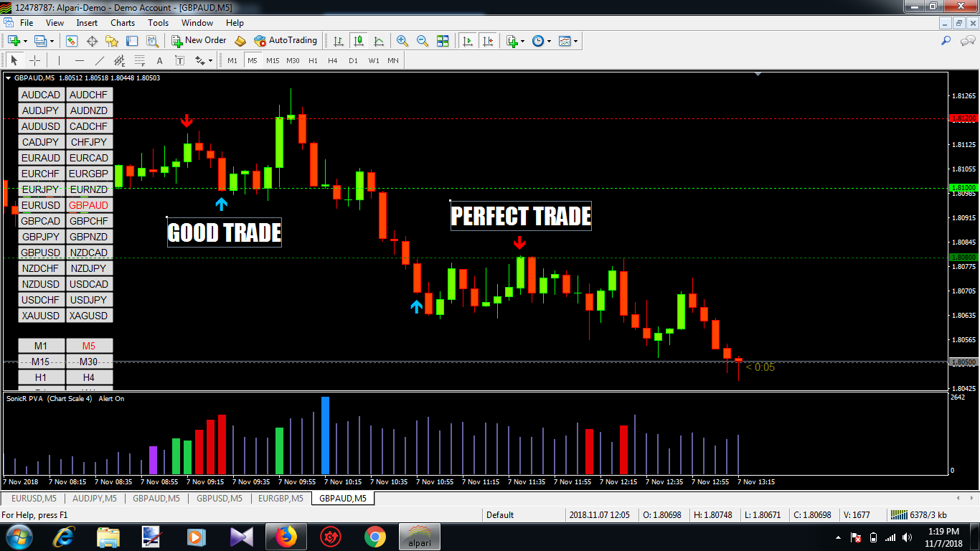Open the Periods clock icon
Image resolution: width=980 pixels, height=551 pixels.
coord(539,41)
